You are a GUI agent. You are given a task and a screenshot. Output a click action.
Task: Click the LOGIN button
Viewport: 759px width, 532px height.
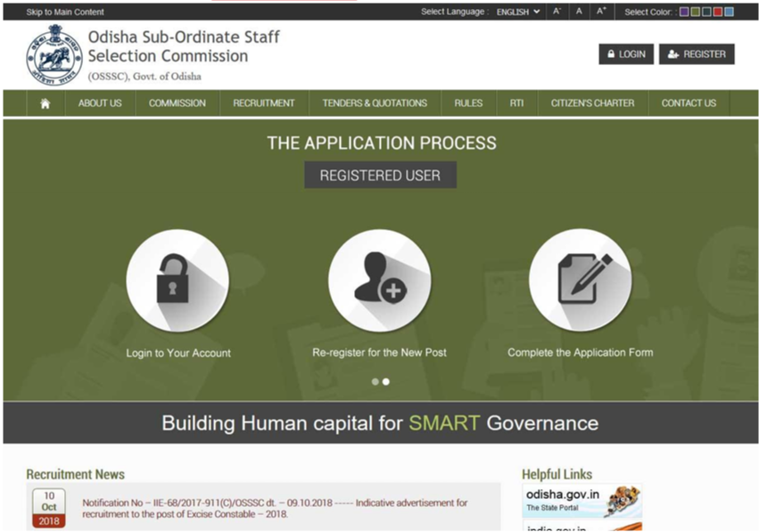click(626, 54)
